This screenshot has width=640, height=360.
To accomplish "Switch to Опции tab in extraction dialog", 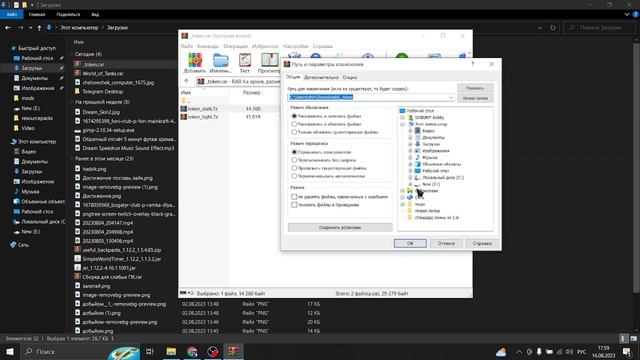I will pos(349,77).
